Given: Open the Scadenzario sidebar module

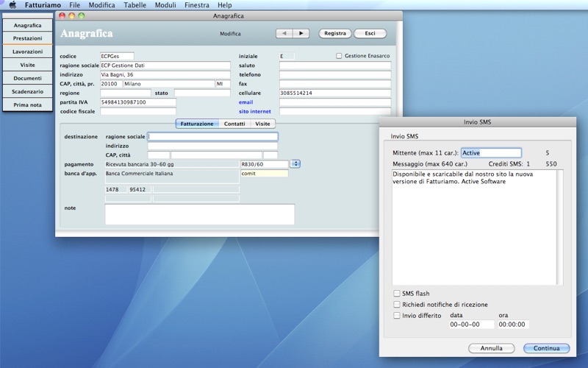Looking at the screenshot, I should 27,91.
